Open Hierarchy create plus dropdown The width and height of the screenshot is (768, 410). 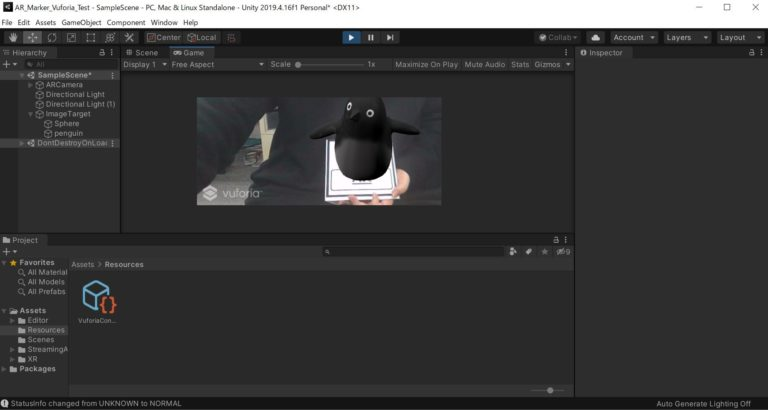click(10, 65)
